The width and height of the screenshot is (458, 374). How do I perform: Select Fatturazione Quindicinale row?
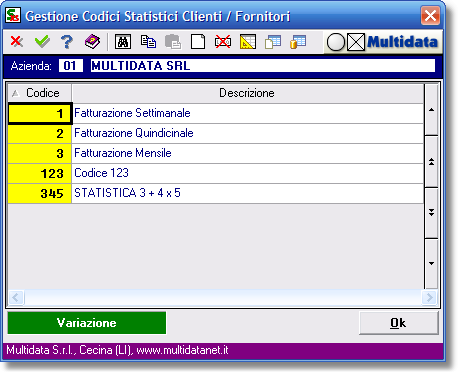pyautogui.click(x=247, y=133)
